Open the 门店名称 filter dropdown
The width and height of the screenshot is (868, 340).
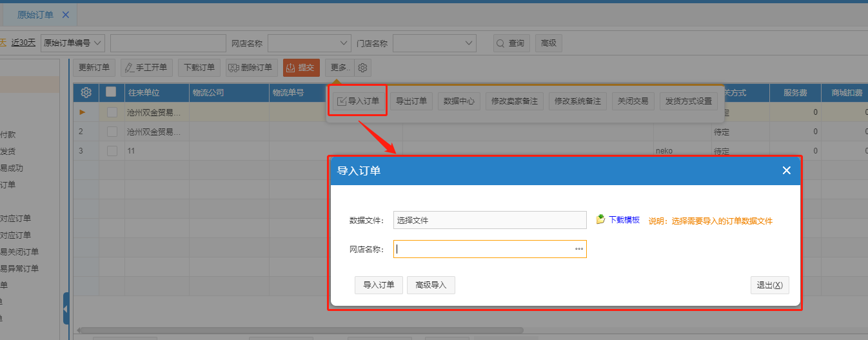pos(435,43)
